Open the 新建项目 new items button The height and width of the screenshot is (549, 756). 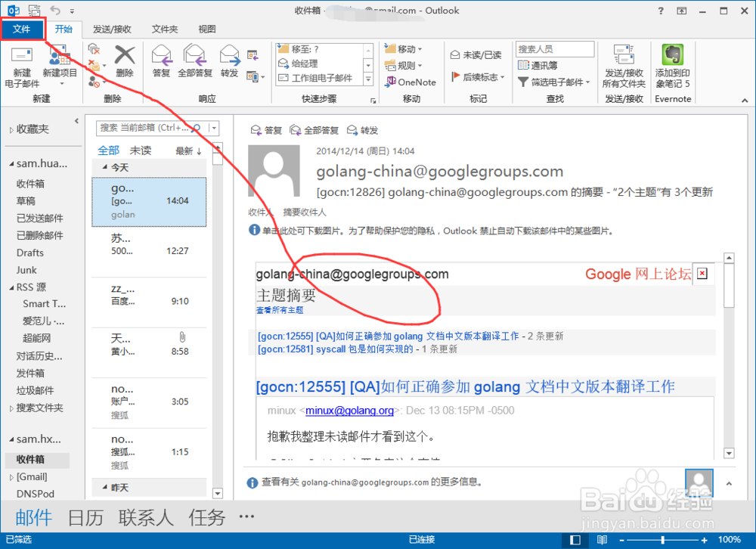click(60, 67)
